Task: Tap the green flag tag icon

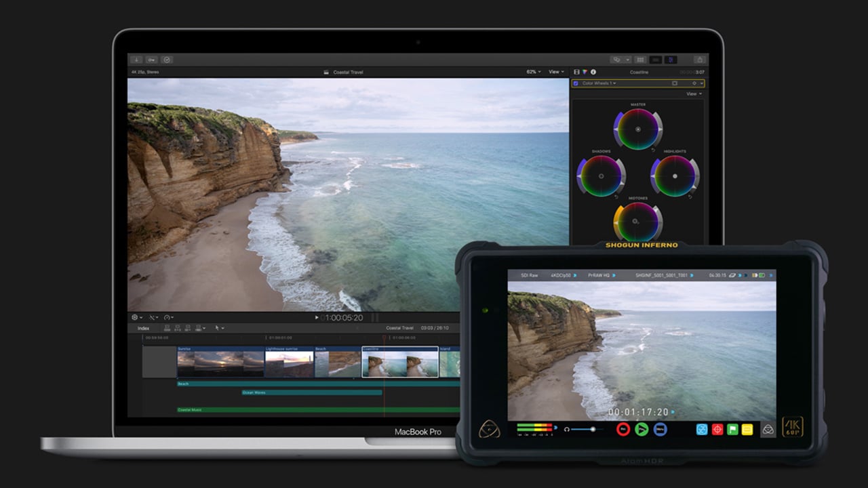Action: pos(732,429)
